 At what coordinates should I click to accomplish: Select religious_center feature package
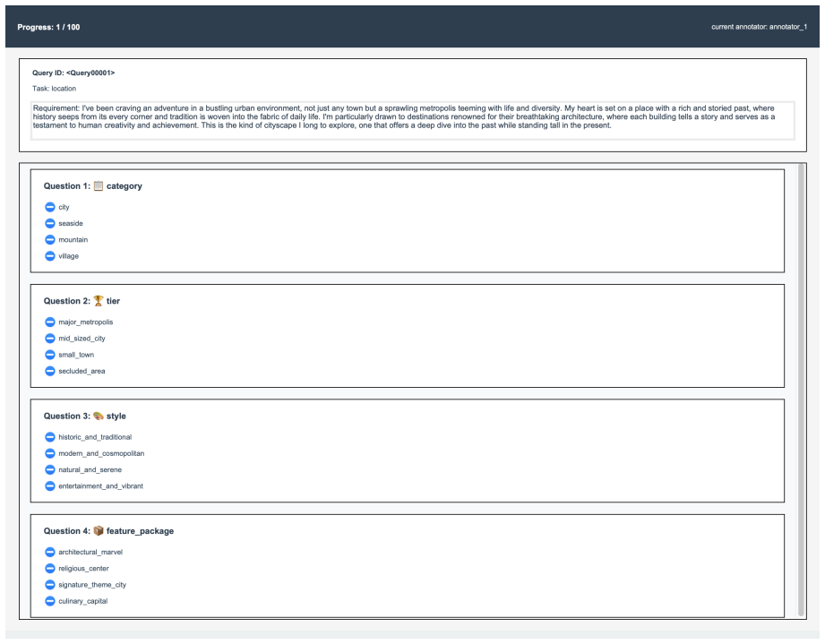pos(50,568)
